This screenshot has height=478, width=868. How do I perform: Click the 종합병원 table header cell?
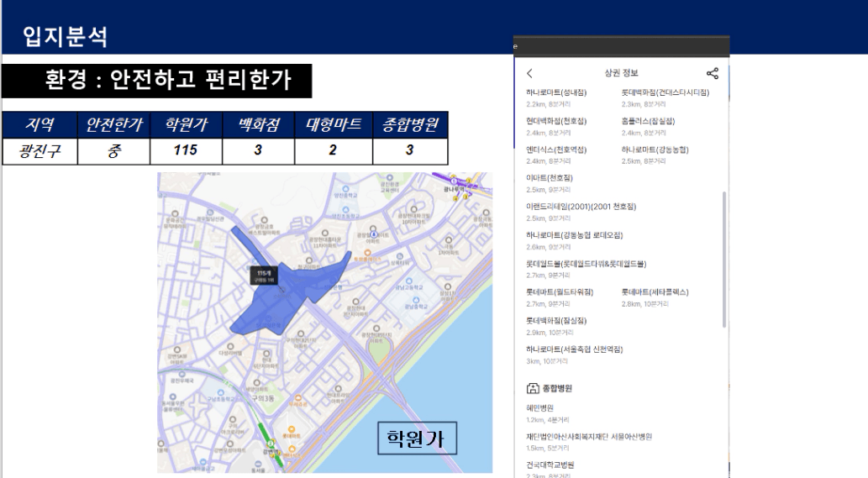coord(410,124)
